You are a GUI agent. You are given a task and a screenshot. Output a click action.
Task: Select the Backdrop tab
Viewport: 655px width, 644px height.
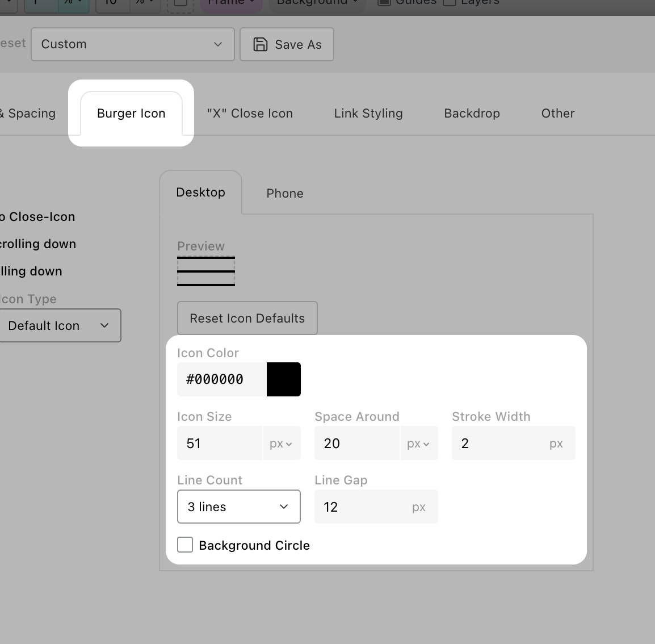pos(472,113)
